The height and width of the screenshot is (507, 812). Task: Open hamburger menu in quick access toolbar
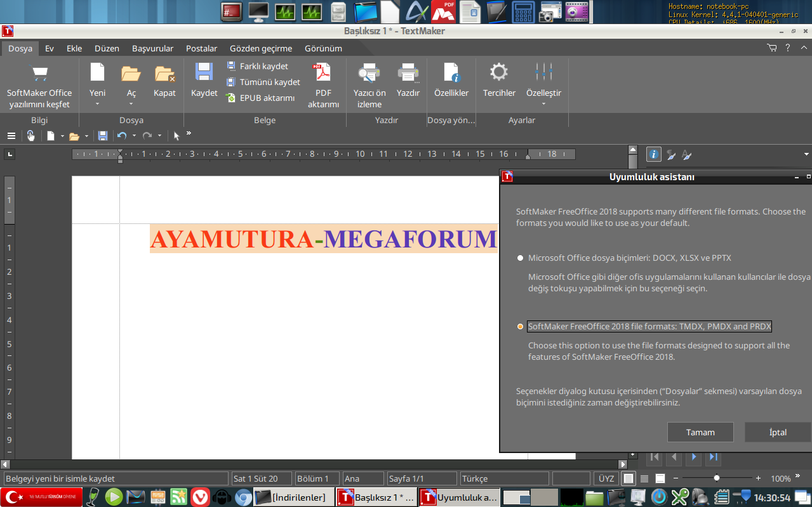pos(11,136)
